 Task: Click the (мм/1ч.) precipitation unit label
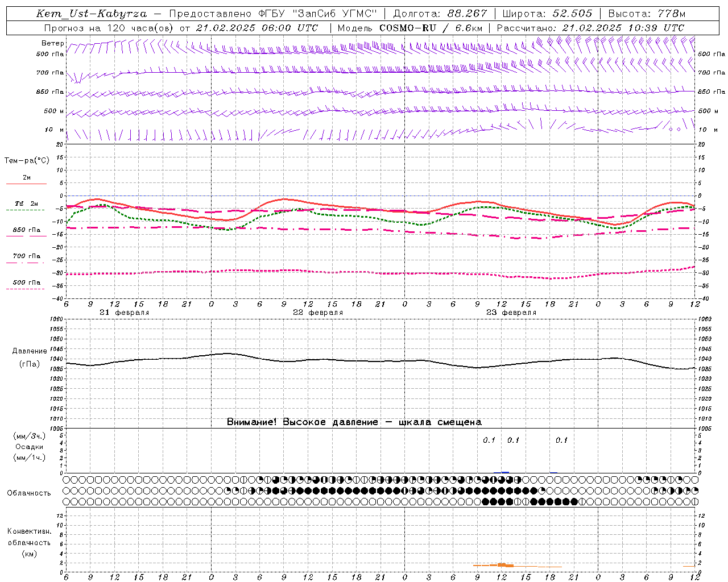click(x=29, y=458)
